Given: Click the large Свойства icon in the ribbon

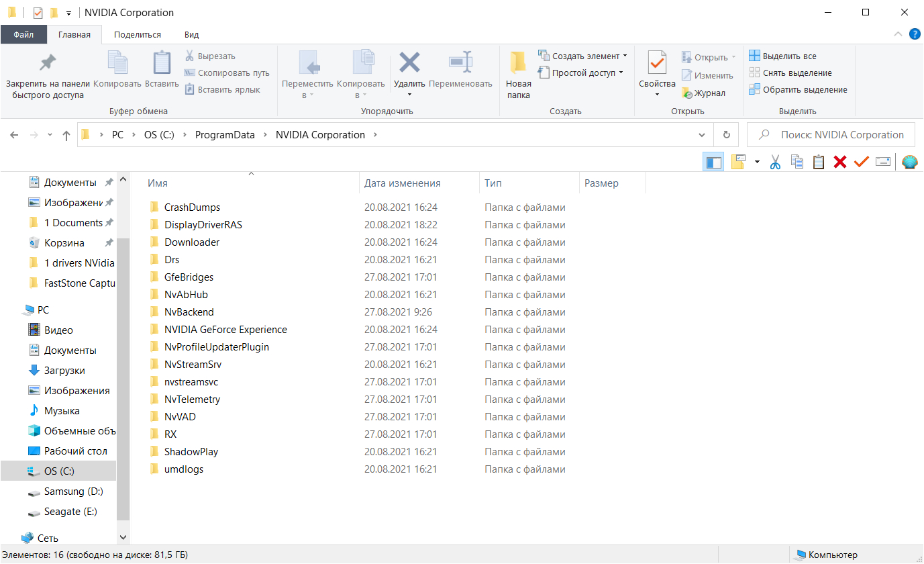Looking at the screenshot, I should pos(657,63).
